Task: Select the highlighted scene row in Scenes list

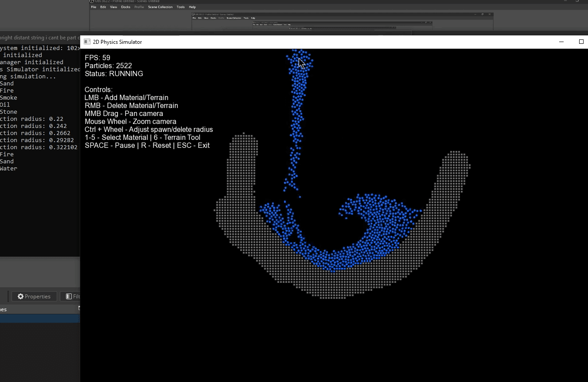Action: 39,318
